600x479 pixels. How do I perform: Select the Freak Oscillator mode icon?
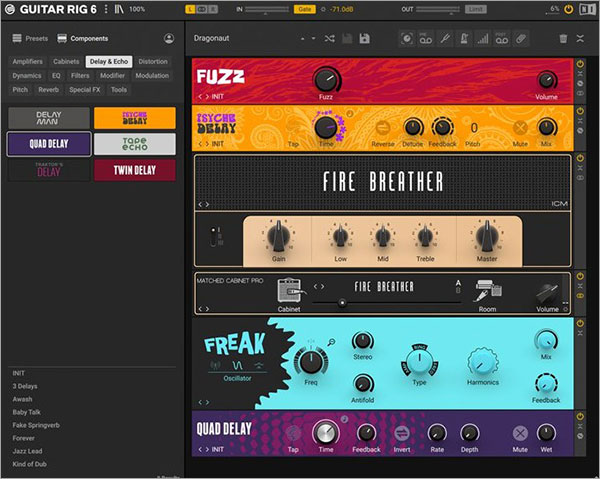(238, 365)
